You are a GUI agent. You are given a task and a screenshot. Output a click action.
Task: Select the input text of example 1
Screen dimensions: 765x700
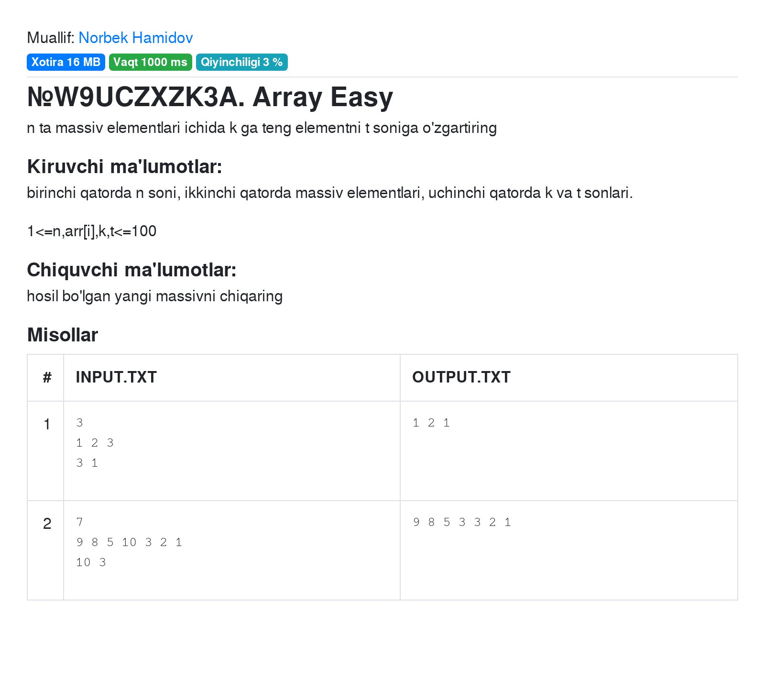(96, 442)
